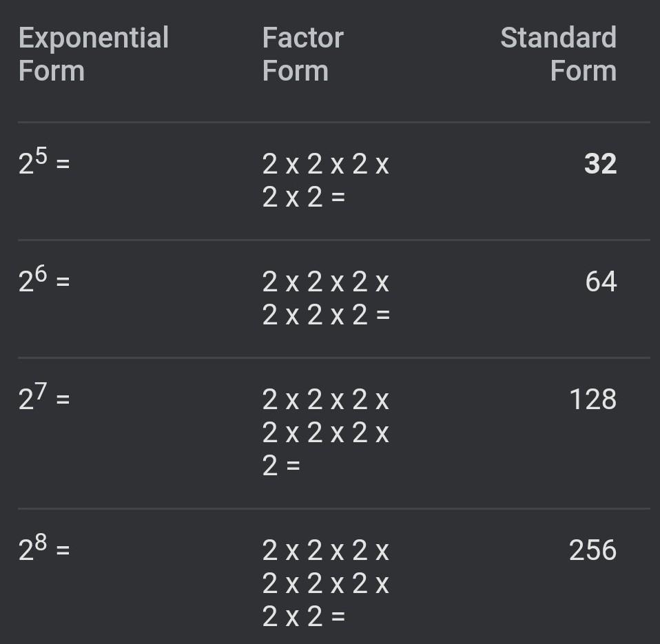This screenshot has height=644, width=660.
Task: Select the 64 standard form value
Action: (x=601, y=282)
